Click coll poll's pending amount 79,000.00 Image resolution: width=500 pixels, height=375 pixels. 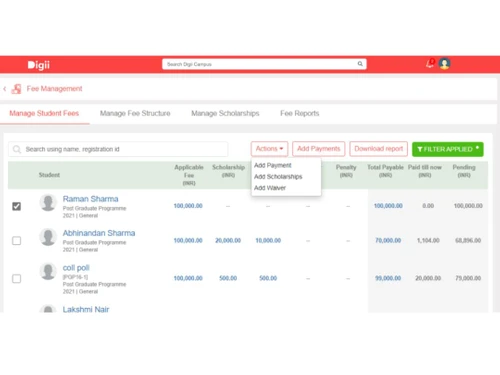tap(468, 278)
